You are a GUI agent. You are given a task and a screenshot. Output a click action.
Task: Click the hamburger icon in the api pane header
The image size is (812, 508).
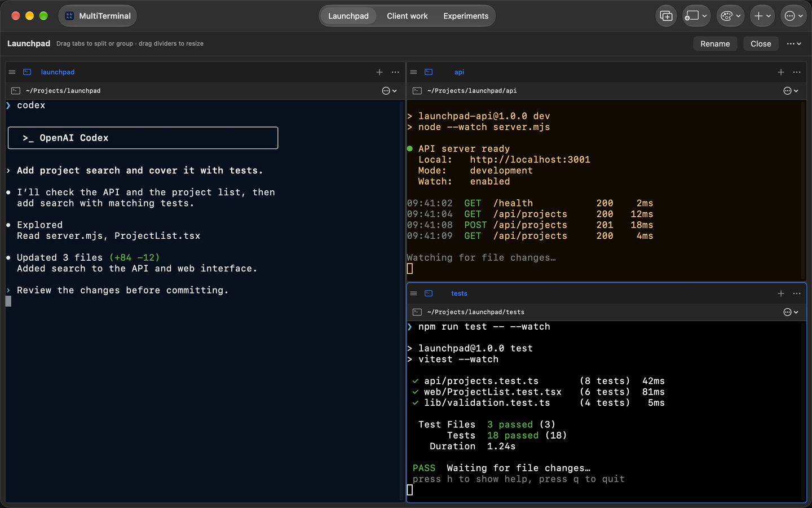(413, 72)
